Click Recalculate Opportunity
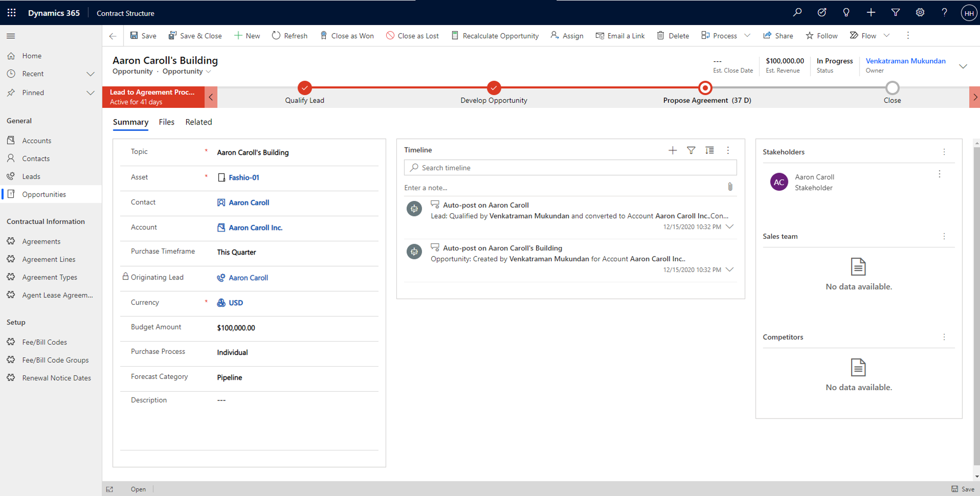Screen dimensions: 980x496 point(495,36)
